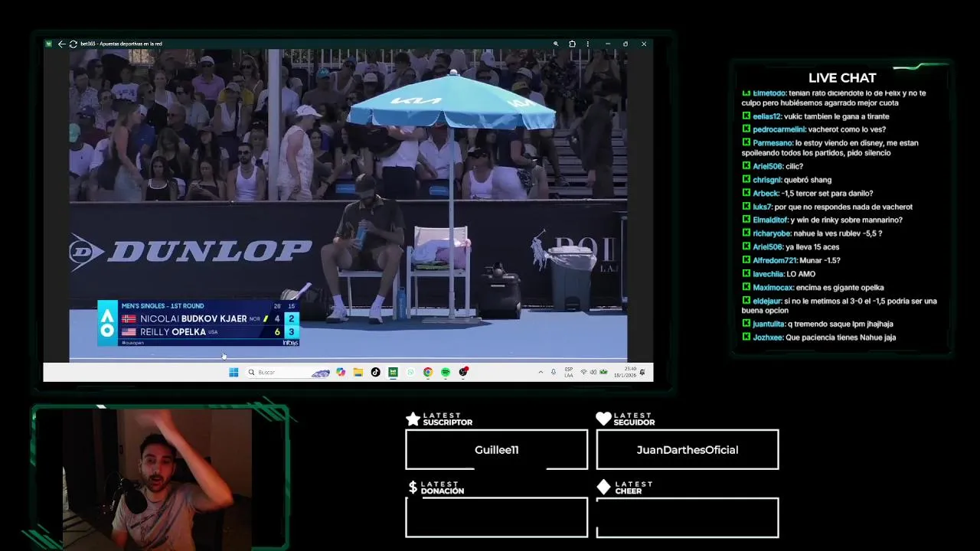Click Elmalditof's chat message about mannarino
The height and width of the screenshot is (551, 980).
coord(822,220)
